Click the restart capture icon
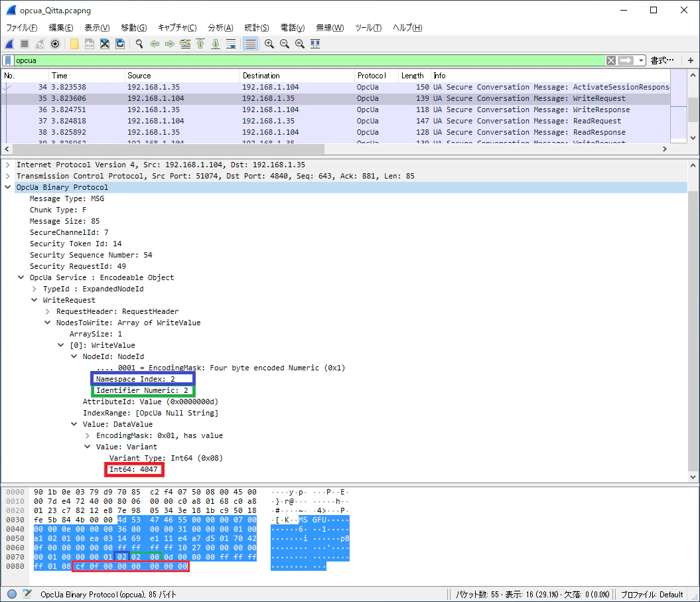This screenshot has width=700, height=602. pyautogui.click(x=40, y=44)
